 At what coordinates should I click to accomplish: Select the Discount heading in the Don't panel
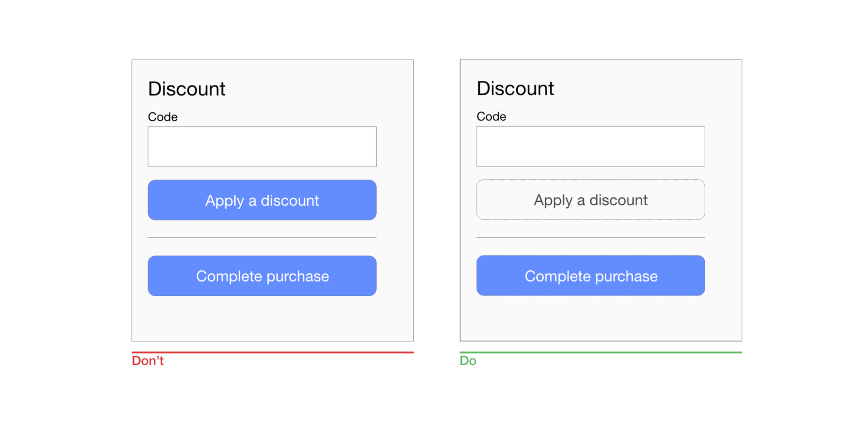[x=187, y=89]
